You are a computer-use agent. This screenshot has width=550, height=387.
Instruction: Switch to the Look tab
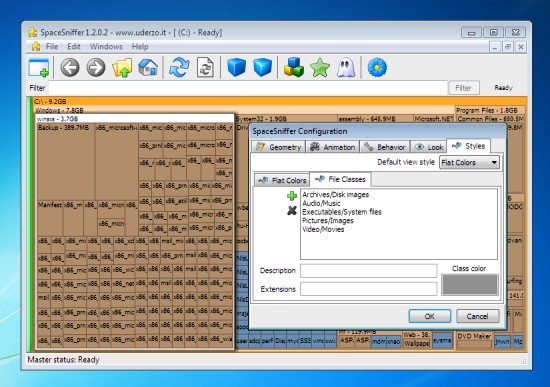click(x=429, y=147)
